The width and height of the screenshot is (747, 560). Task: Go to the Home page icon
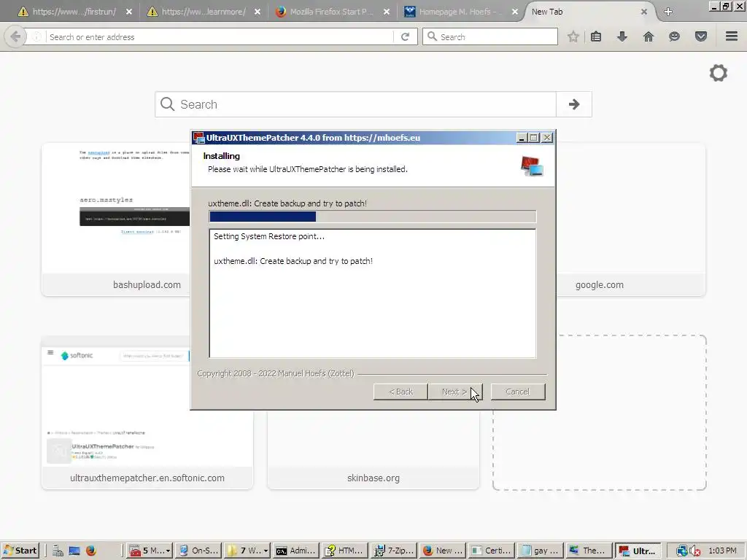(649, 36)
